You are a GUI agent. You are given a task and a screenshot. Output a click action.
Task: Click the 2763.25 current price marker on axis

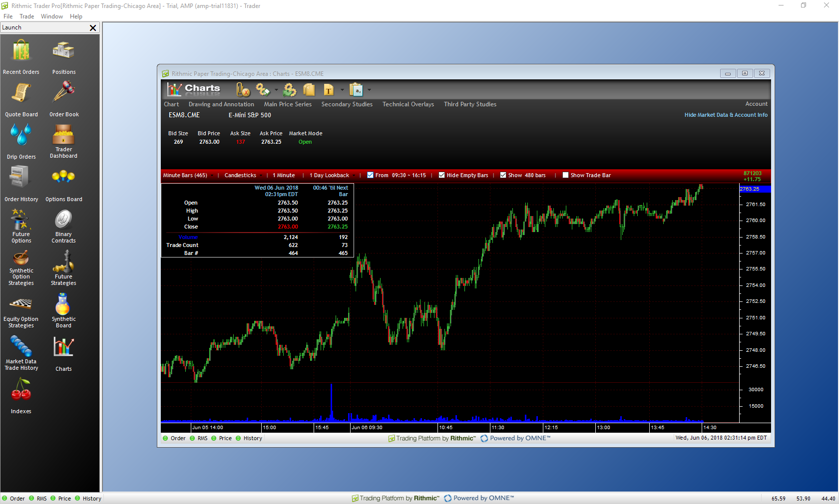(x=754, y=189)
